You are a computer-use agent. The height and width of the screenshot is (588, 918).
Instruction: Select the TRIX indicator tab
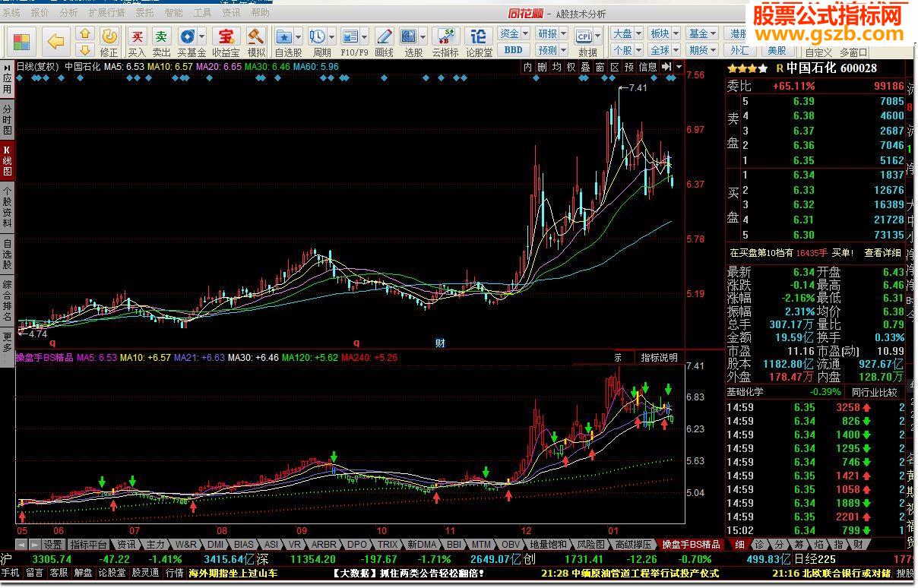coord(388,545)
